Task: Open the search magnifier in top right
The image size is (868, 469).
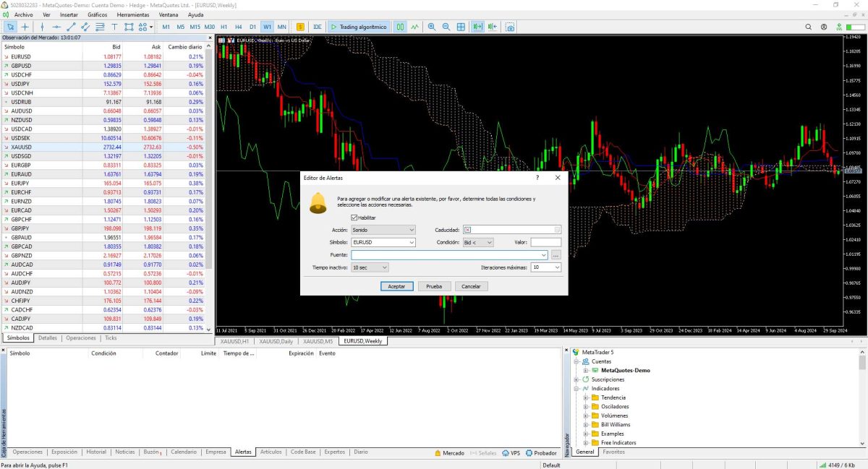Action: pos(808,27)
